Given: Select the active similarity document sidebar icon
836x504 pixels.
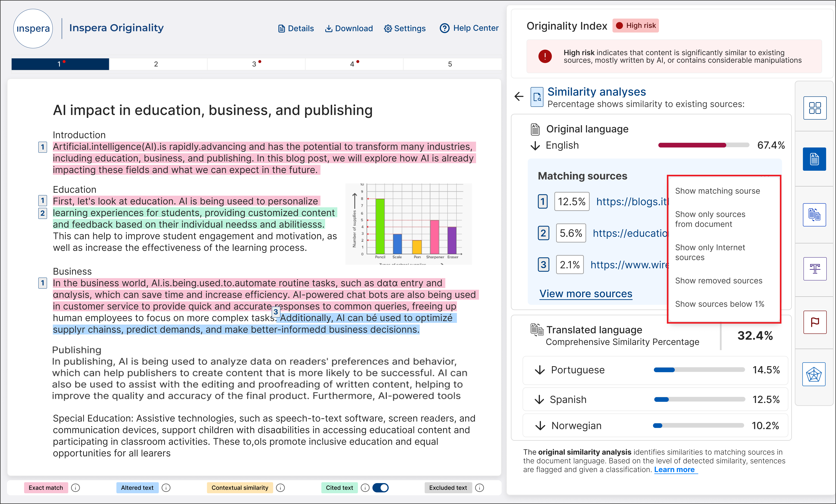Looking at the screenshot, I should [x=814, y=159].
